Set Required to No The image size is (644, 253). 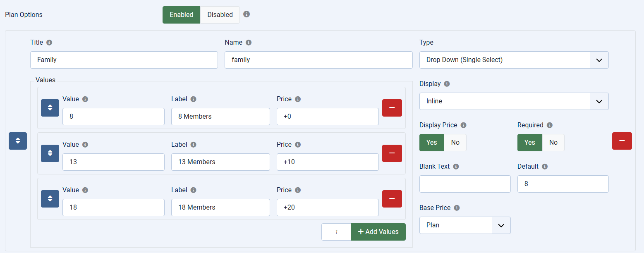pyautogui.click(x=553, y=143)
